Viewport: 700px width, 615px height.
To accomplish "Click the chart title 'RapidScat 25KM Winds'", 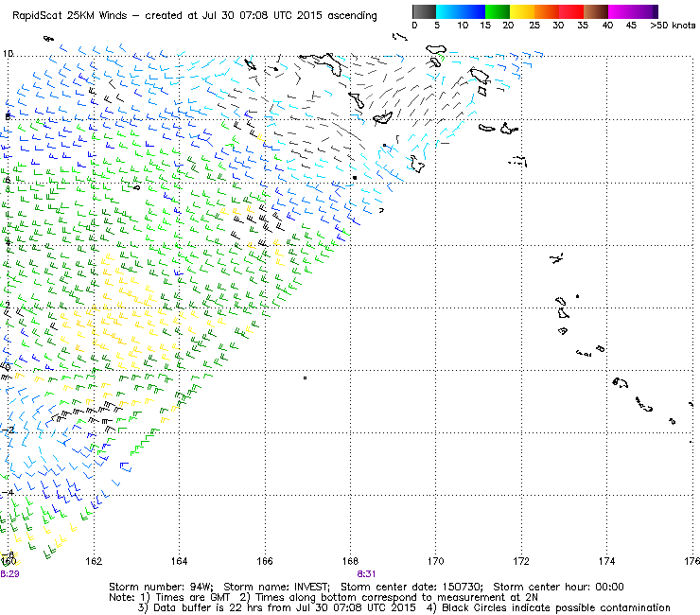I will coord(71,16).
